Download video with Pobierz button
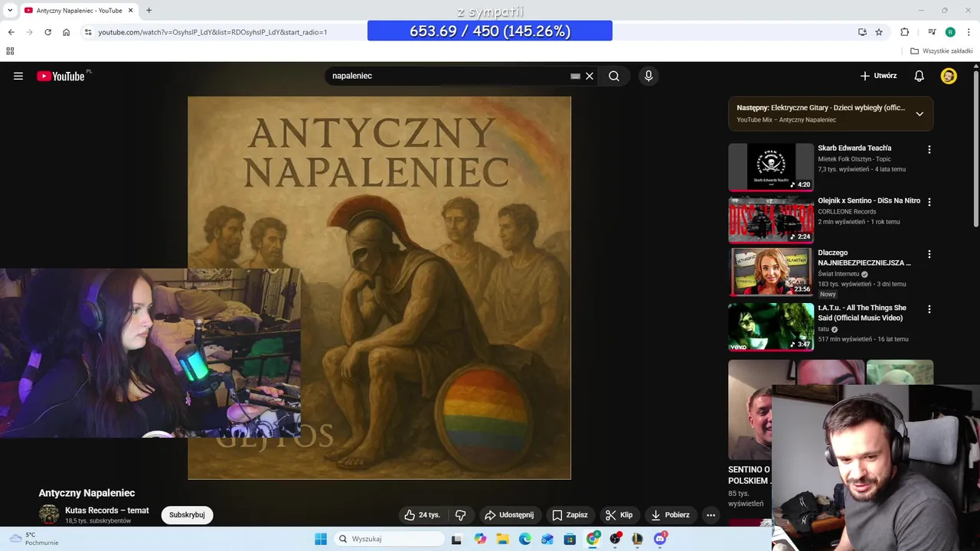This screenshot has height=551, width=980. (x=670, y=515)
